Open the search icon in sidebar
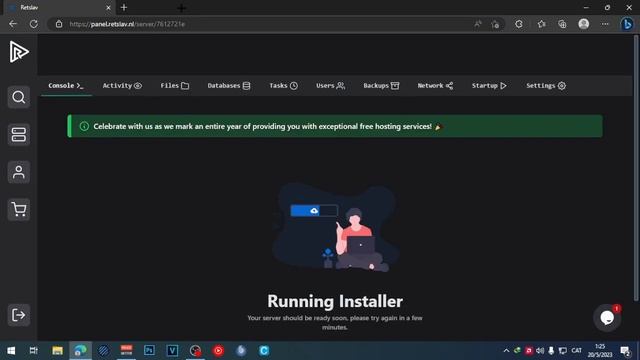The image size is (640, 360). click(18, 97)
